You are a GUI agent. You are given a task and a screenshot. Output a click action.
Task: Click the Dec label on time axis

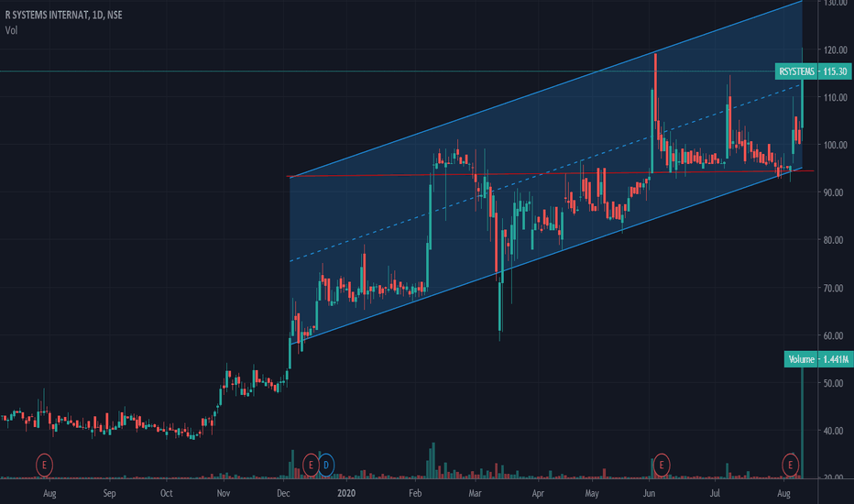coord(283,493)
